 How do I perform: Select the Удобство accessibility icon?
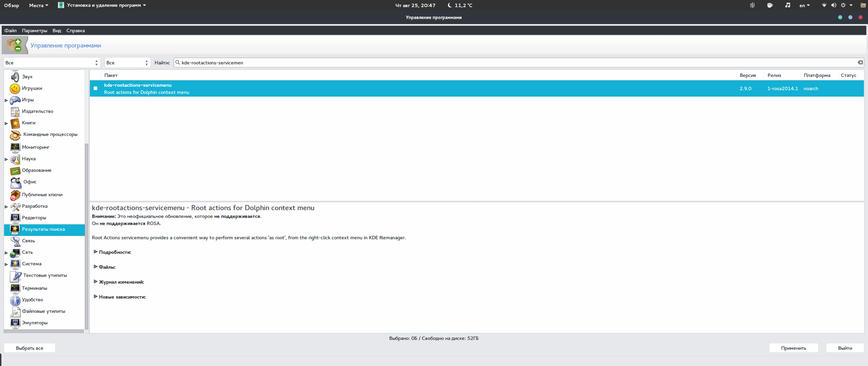(x=15, y=300)
